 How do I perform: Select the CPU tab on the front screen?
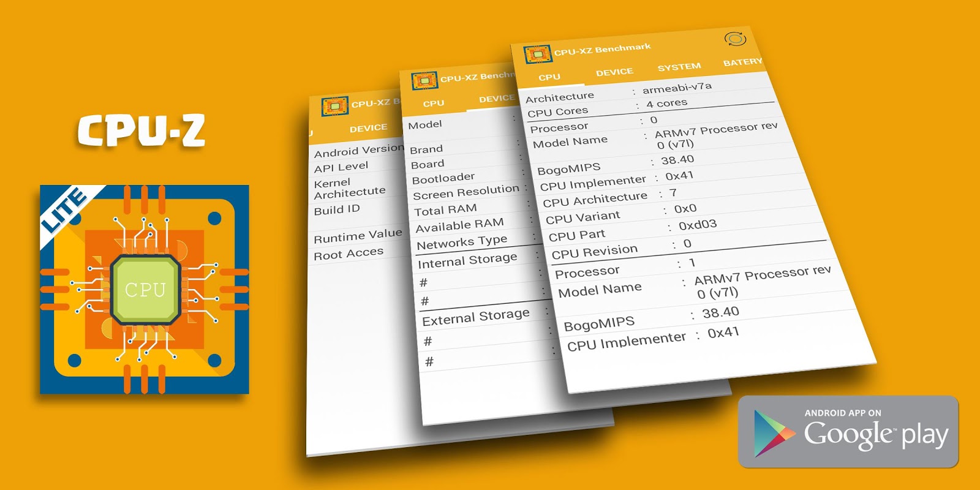(x=549, y=77)
